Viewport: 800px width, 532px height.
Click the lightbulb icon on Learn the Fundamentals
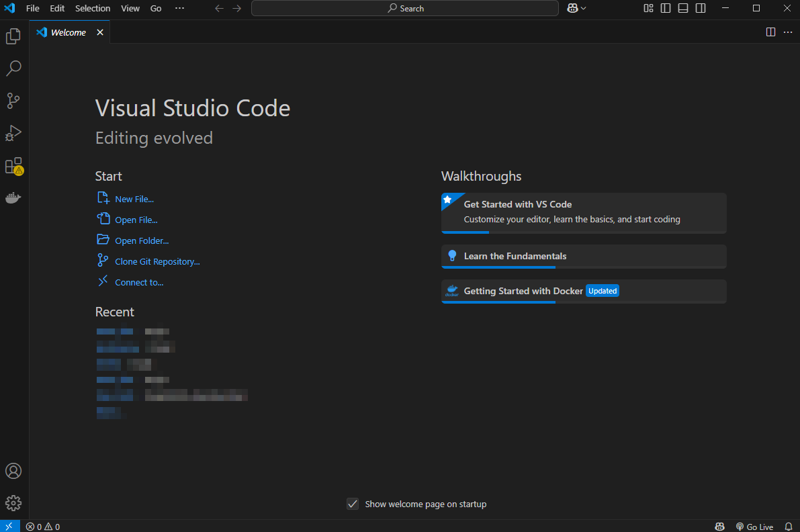click(x=452, y=255)
